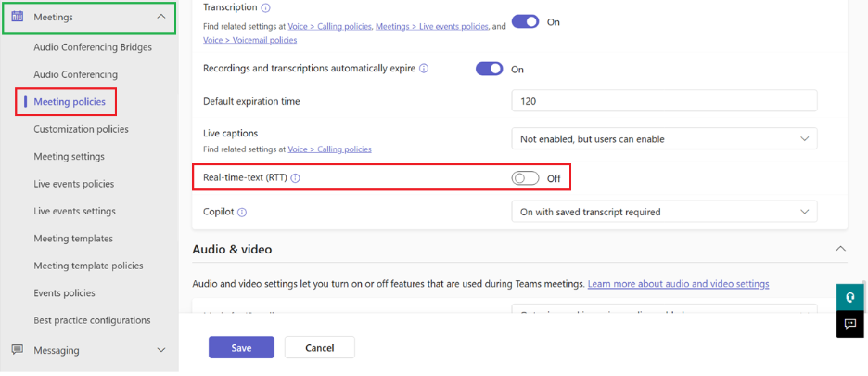This screenshot has width=868, height=376.
Task: Follow Voice > Calling policies link under Live captions
Action: click(329, 149)
